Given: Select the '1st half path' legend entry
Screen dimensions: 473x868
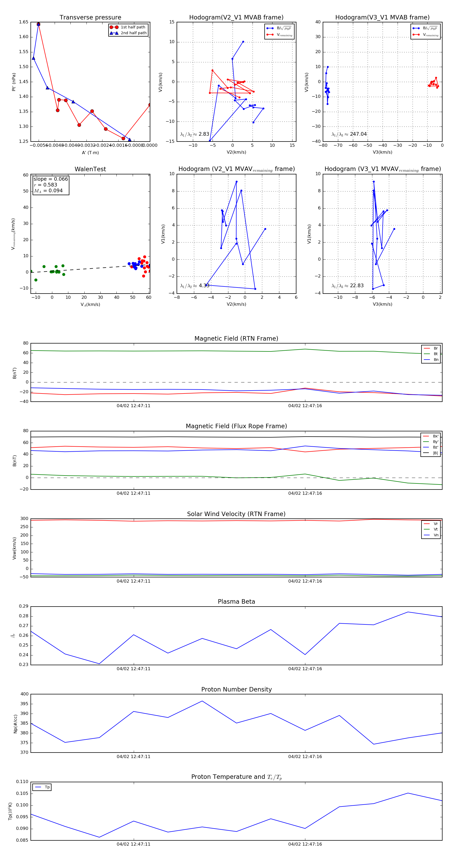Looking at the screenshot, I should (128, 27).
